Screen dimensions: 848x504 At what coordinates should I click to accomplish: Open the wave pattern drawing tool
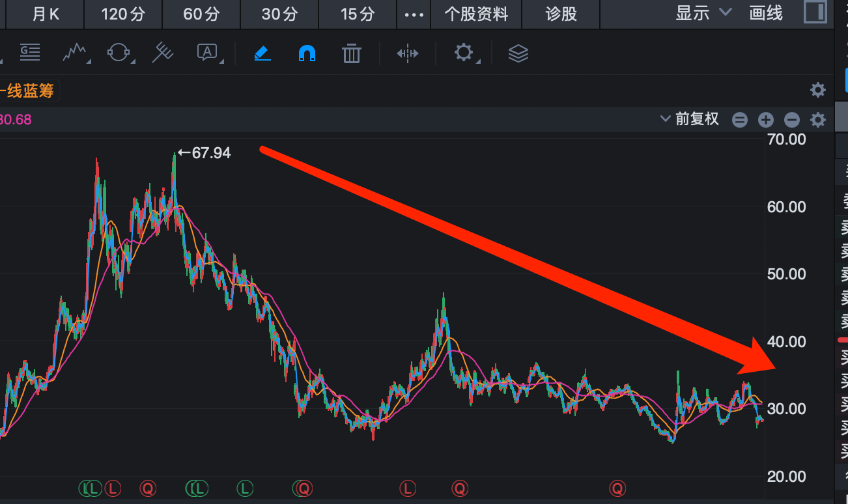[x=76, y=53]
